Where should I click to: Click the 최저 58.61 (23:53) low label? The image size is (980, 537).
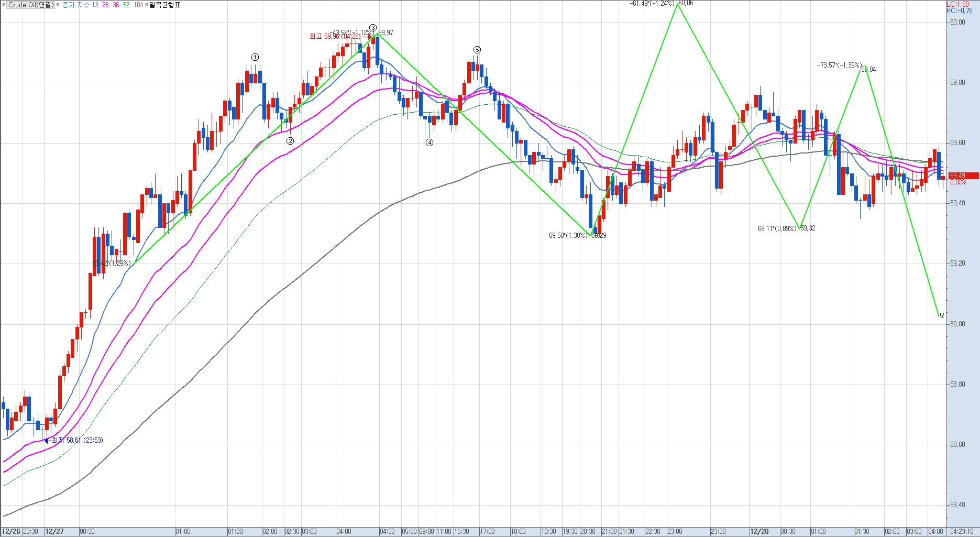[77, 440]
